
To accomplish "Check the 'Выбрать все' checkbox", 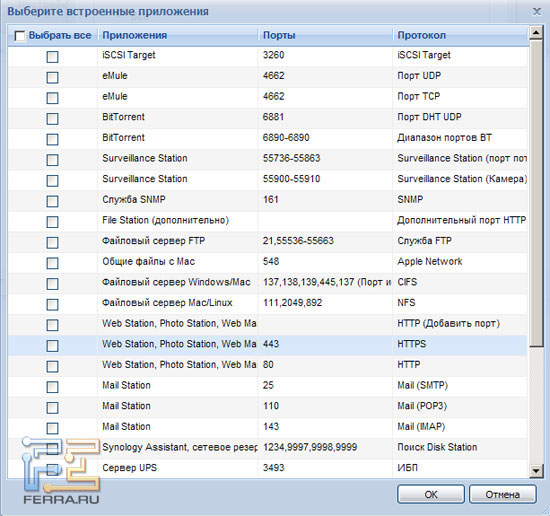I will point(20,36).
